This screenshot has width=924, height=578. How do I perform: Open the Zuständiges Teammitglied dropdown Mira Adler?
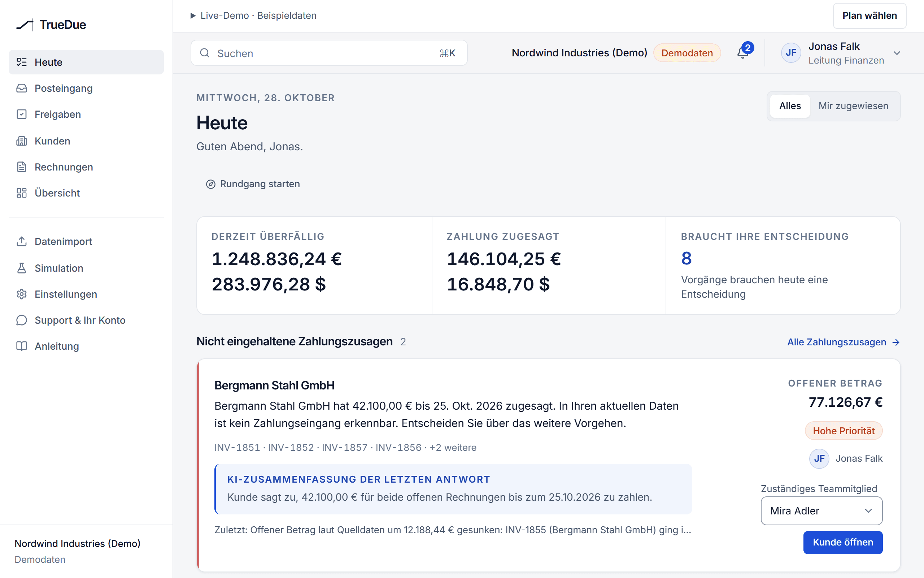[x=821, y=511]
